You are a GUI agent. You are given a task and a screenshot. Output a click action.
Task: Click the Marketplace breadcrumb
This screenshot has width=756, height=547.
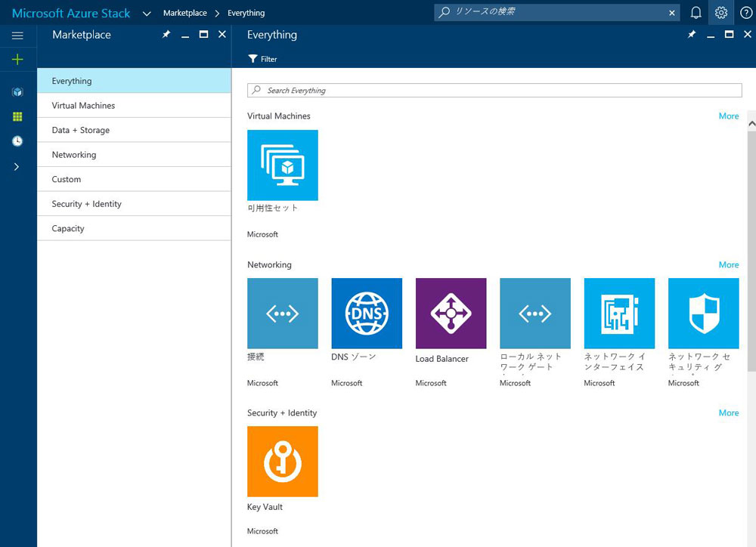(184, 13)
